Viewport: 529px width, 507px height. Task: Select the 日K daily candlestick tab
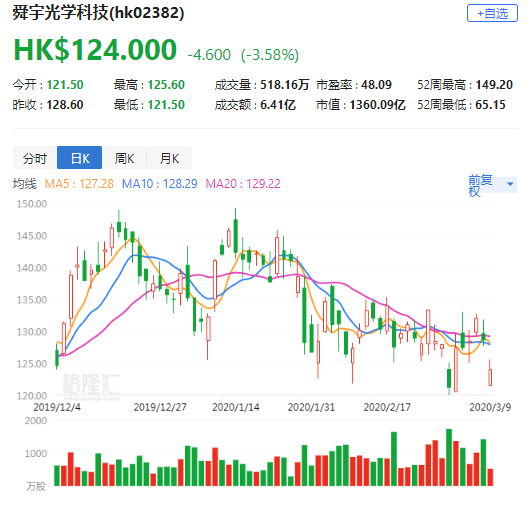pos(80,158)
